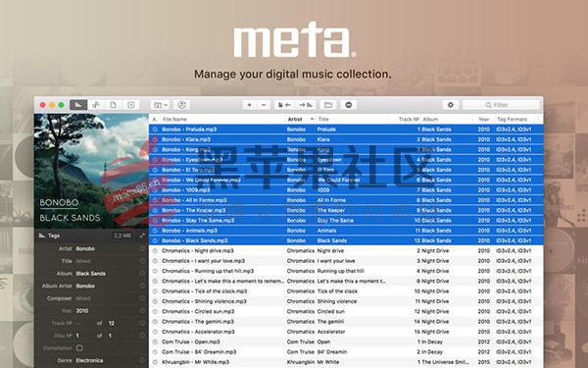This screenshot has height=368, width=588.
Task: Click the Bonobo - 1009.mp3 file name
Action: 185,190
